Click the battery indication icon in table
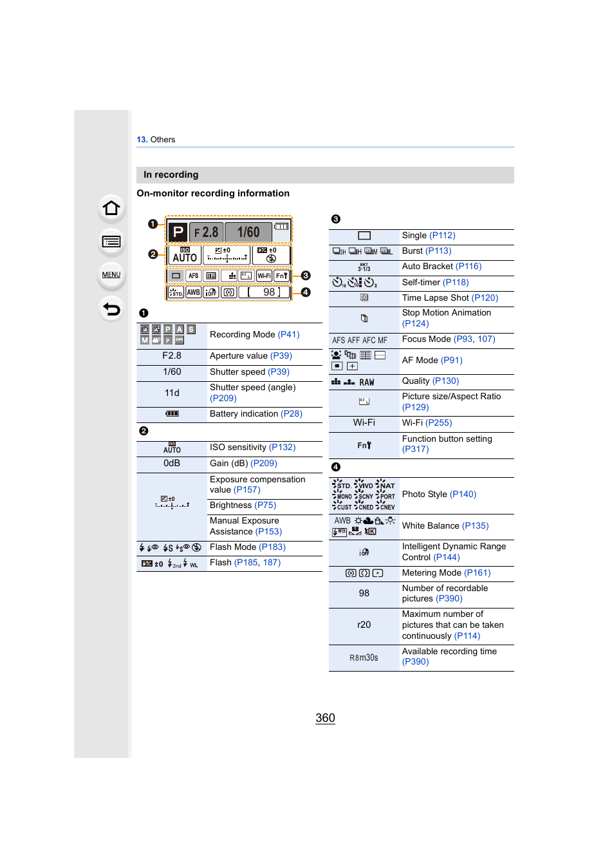The height and width of the screenshot is (868, 614). 172,413
